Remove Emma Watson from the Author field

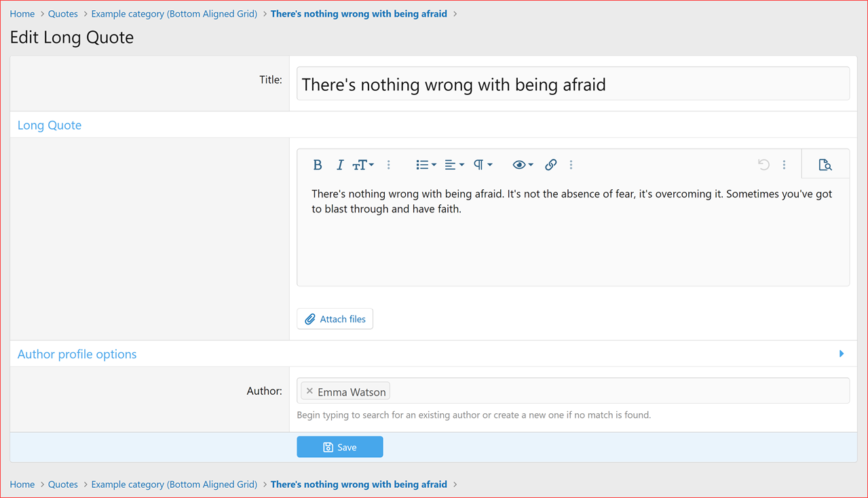click(x=309, y=390)
